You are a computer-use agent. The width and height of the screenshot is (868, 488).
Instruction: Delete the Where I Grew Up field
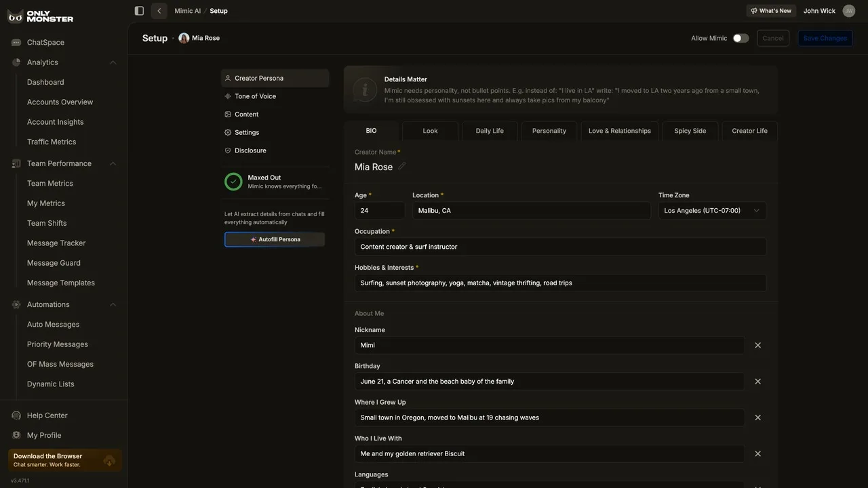(x=758, y=418)
